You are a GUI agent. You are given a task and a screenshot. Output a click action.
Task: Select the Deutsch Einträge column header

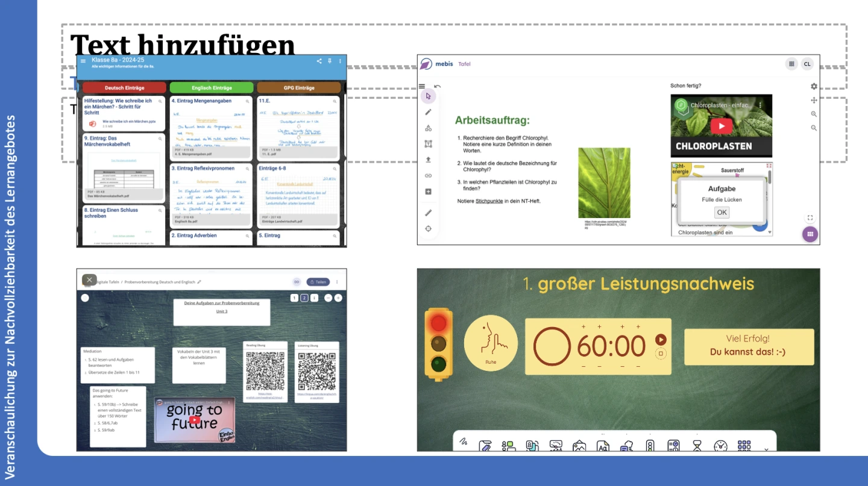pyautogui.click(x=124, y=88)
